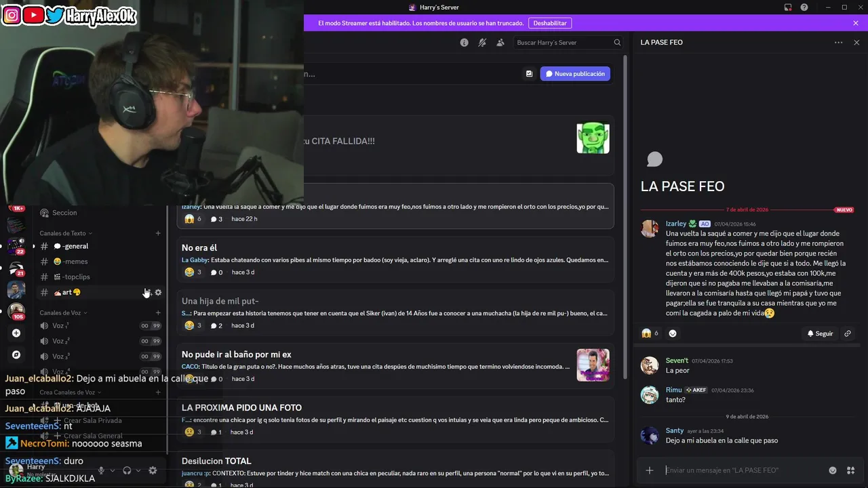Collapse the Canales de Voz category
The height and width of the screenshot is (488, 868).
(63, 312)
